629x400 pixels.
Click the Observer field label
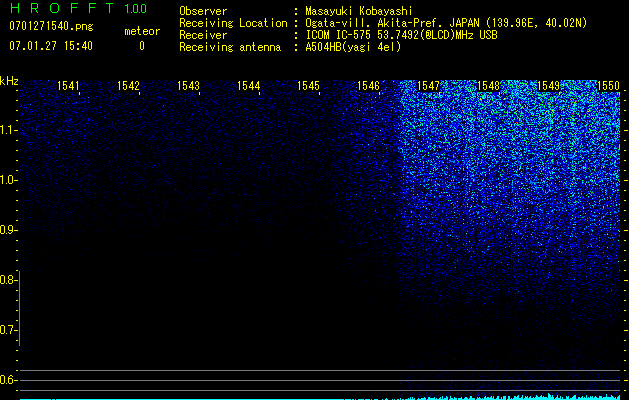203,11
